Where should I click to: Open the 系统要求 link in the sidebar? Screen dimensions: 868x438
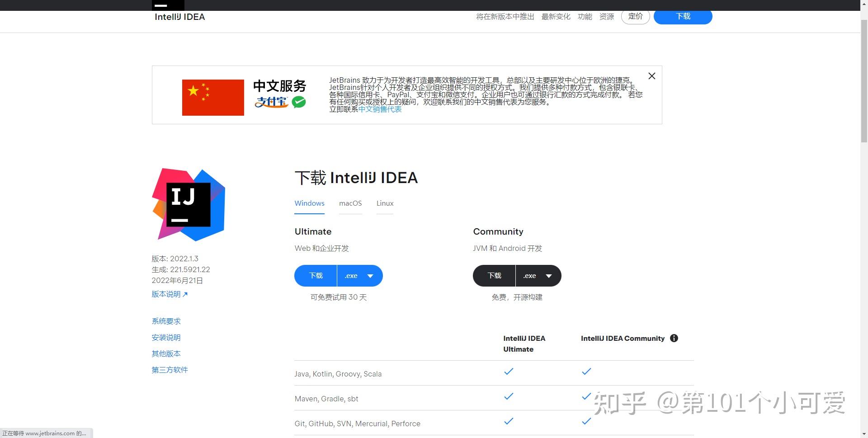(x=165, y=321)
